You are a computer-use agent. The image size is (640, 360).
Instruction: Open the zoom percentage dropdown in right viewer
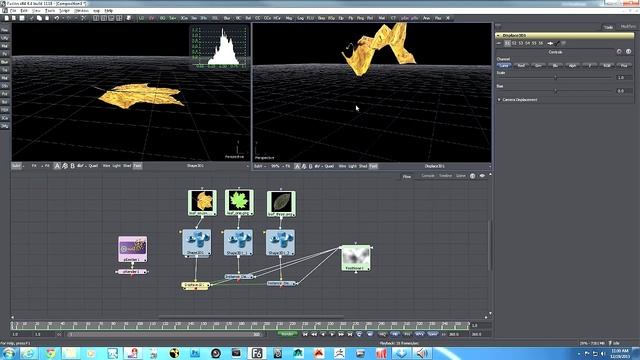tap(277, 166)
